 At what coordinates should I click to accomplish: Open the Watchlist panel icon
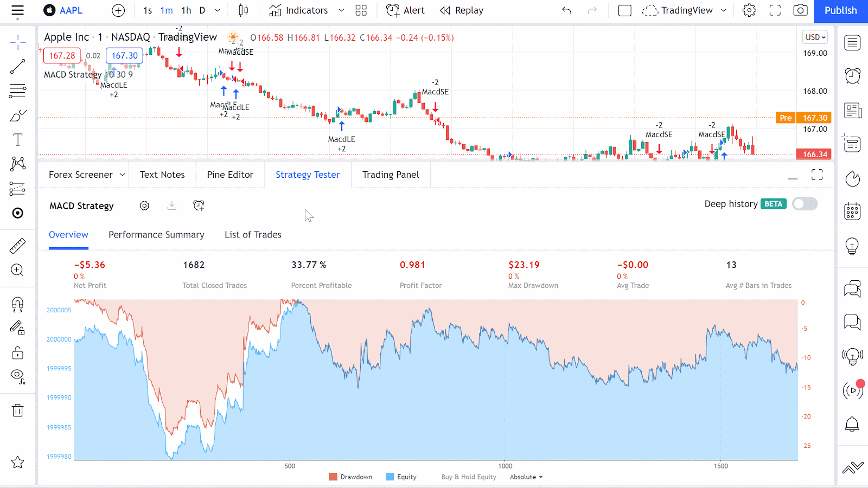point(852,43)
